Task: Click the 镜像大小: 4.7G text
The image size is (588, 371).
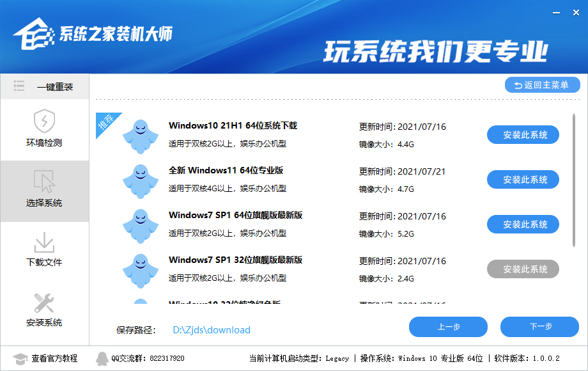Action: 386,189
